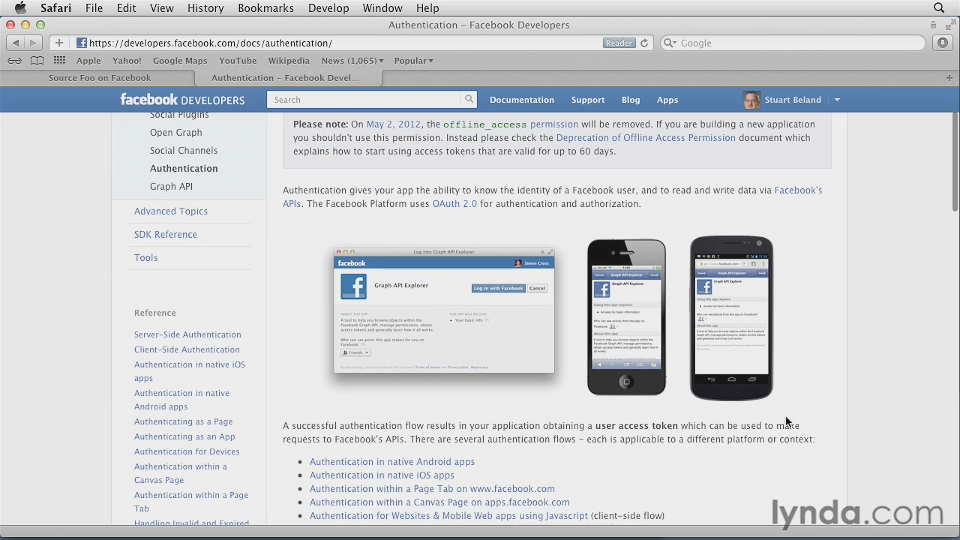Open the Downloads arrow button

(941, 43)
